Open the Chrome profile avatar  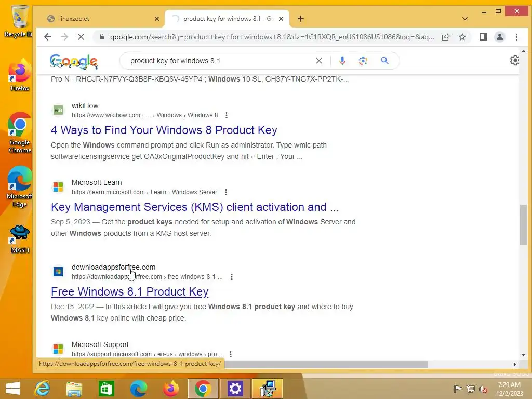tap(500, 37)
